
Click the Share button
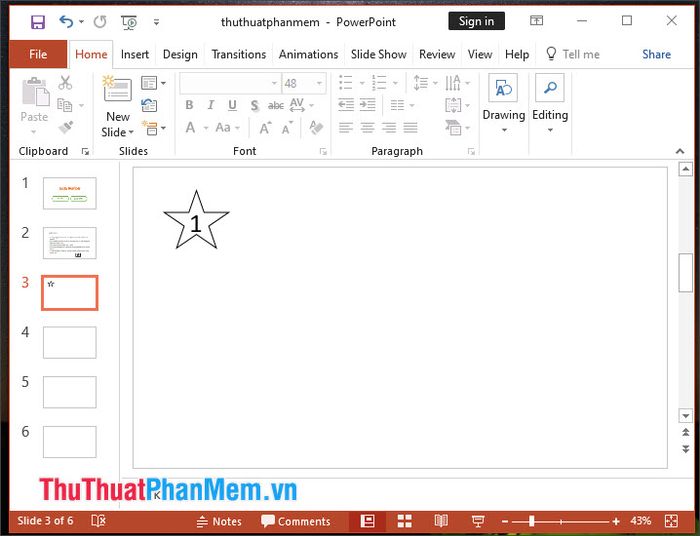coord(656,54)
